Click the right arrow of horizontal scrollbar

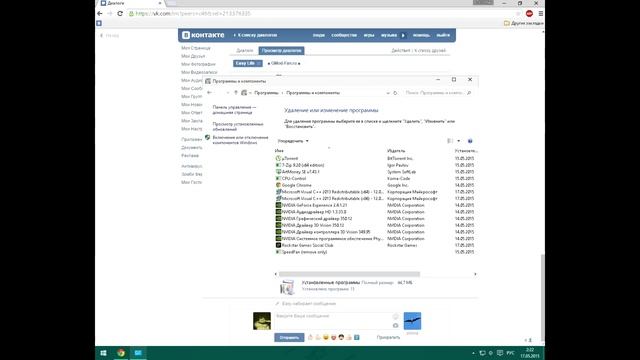point(475,274)
